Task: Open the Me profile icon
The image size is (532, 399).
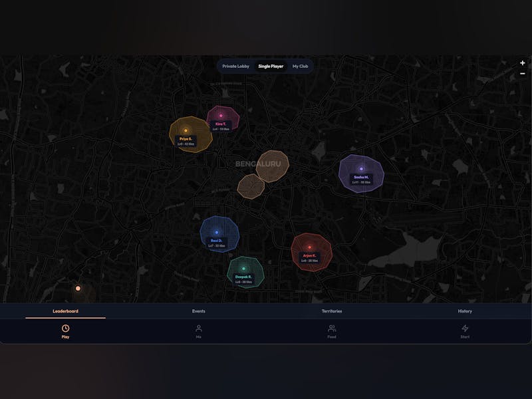Action: [x=198, y=329]
